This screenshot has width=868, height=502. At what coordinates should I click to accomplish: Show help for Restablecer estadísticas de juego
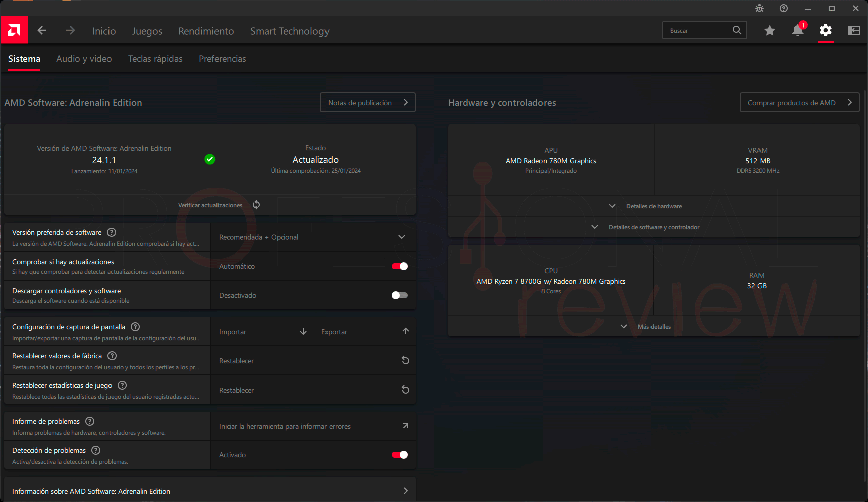coord(122,385)
